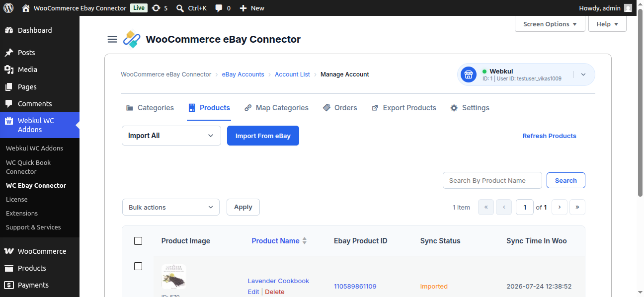Click the updates icon showing 5

click(x=156, y=8)
